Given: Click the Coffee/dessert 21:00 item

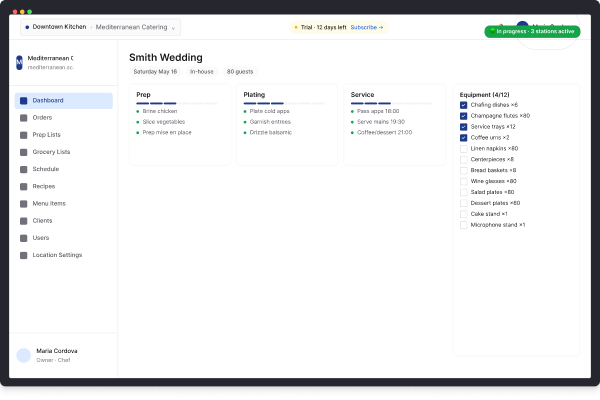Looking at the screenshot, I should click(382, 132).
